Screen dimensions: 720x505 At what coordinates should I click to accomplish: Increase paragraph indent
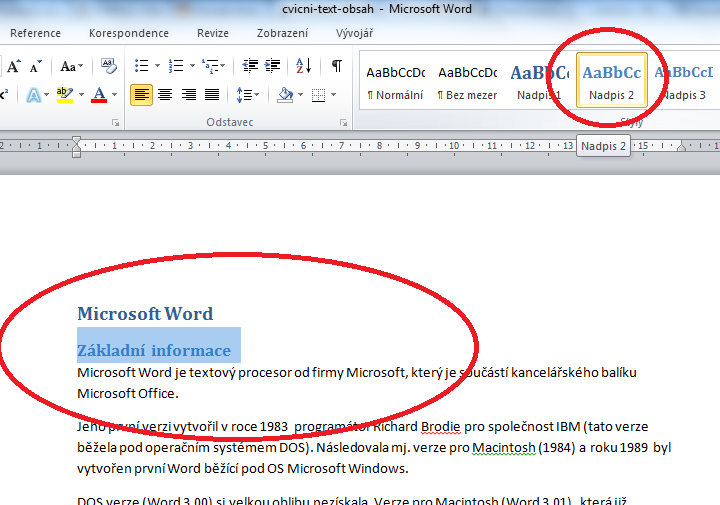[x=272, y=66]
